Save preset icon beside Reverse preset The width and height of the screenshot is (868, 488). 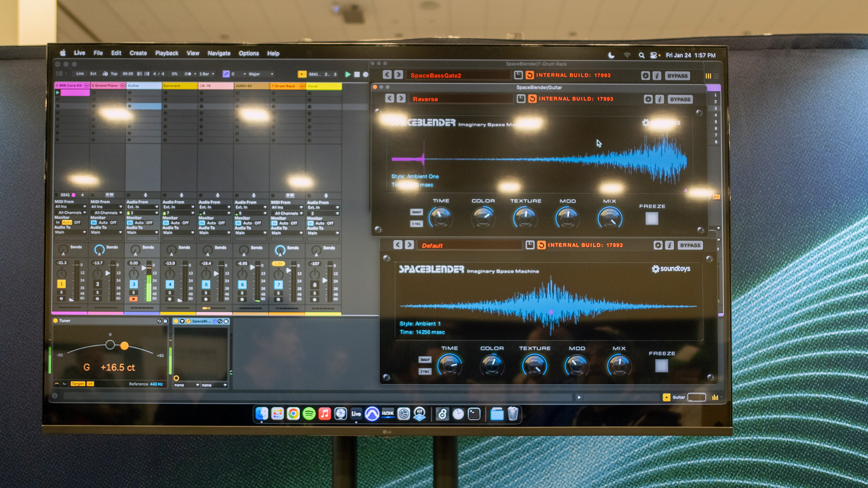pos(521,99)
